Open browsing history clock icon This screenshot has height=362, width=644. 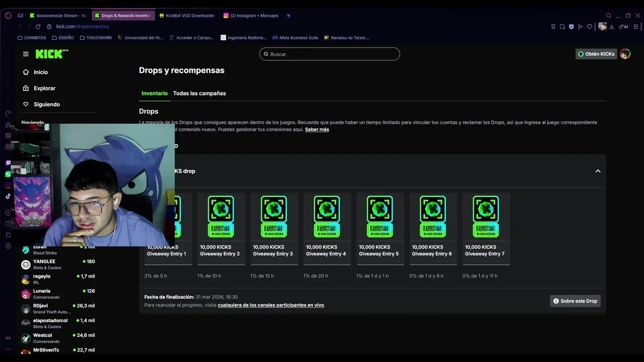(x=8, y=224)
